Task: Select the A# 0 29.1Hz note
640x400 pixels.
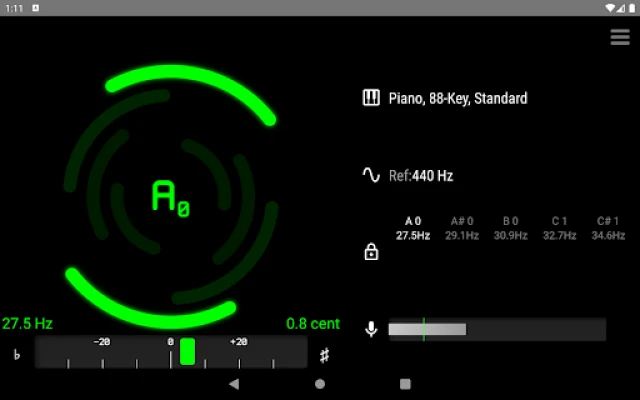Action: coord(462,228)
